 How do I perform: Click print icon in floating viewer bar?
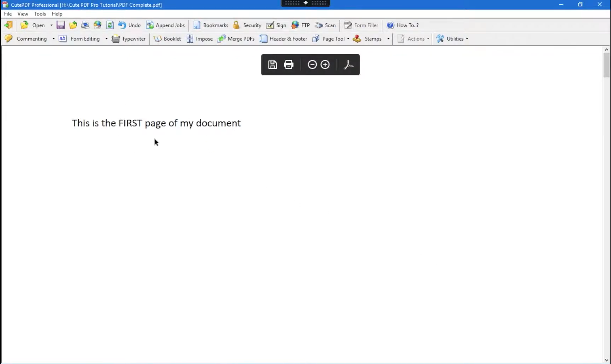[x=289, y=64]
